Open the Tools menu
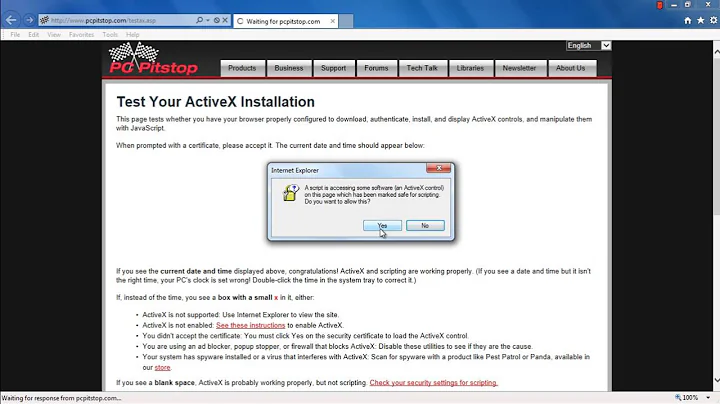The height and width of the screenshot is (404, 720). pyautogui.click(x=110, y=34)
